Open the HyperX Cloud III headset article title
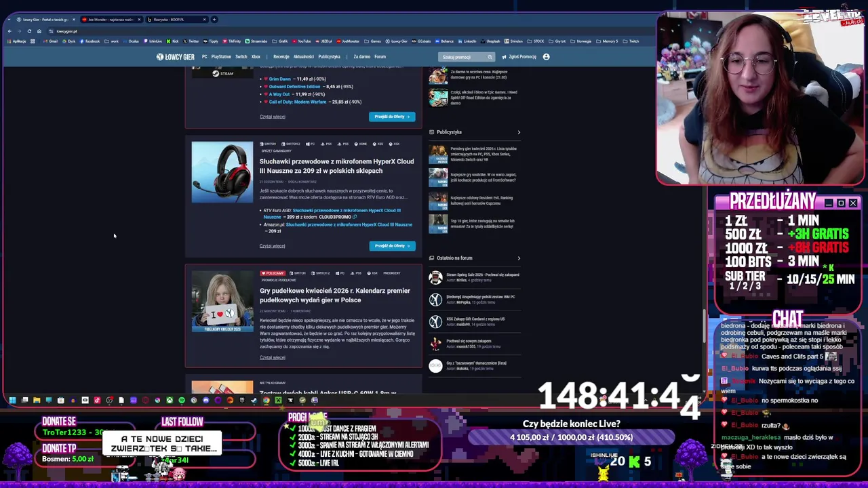Screen dimensions: 868x488 336,166
